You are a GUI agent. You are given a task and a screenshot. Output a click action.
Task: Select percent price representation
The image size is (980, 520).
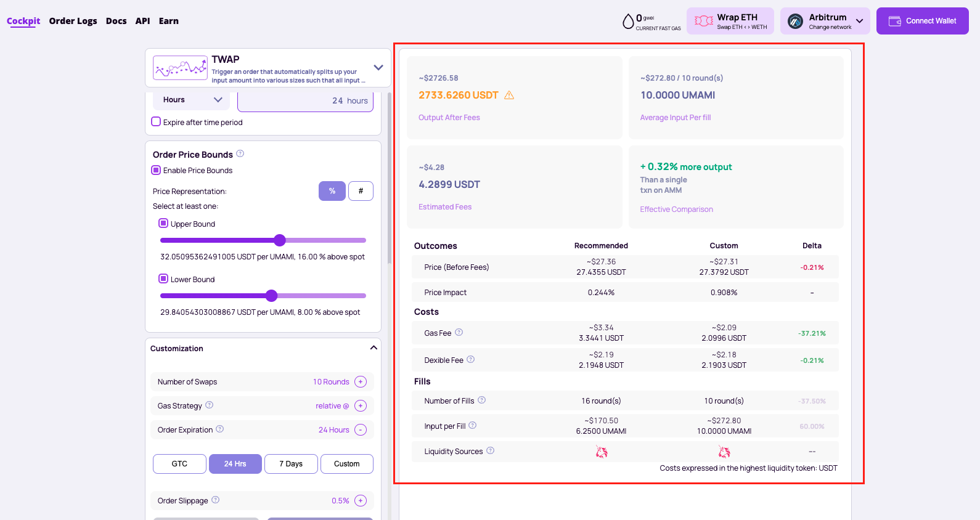click(x=332, y=191)
